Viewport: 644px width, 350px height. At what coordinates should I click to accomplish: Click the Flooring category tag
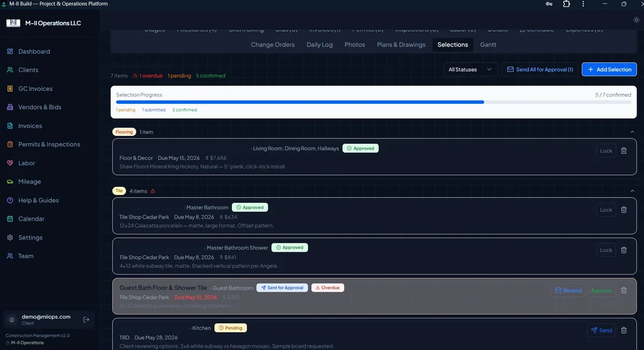point(125,132)
